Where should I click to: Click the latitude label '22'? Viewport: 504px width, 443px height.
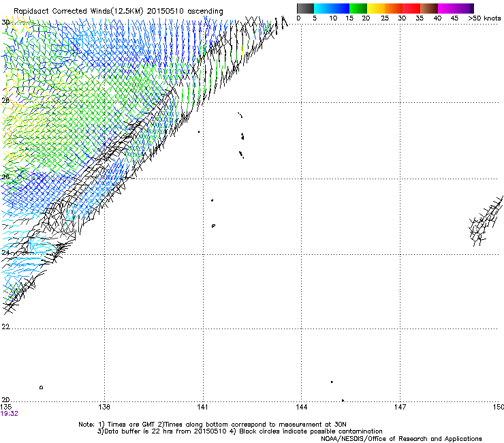pos(5,327)
